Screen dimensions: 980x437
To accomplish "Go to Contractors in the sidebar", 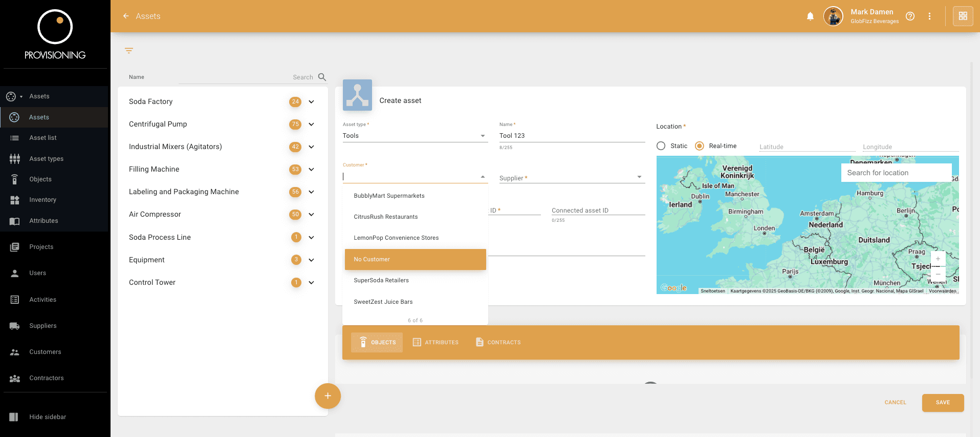I will click(54, 378).
